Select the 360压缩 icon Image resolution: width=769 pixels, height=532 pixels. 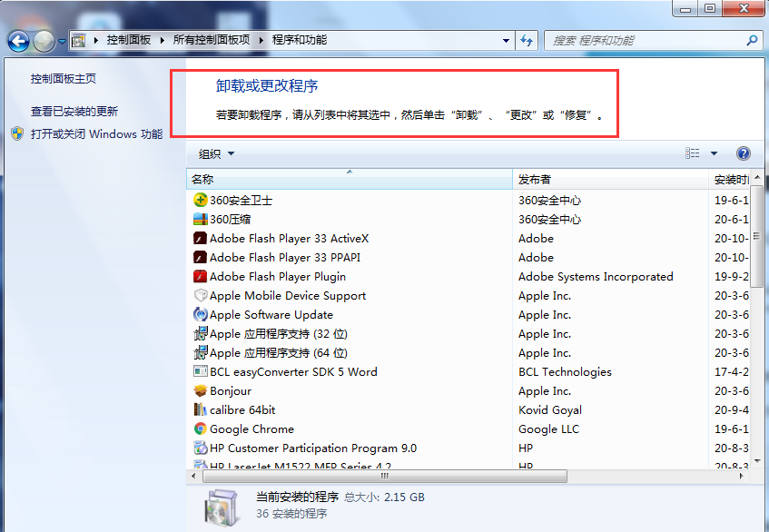tap(200, 219)
